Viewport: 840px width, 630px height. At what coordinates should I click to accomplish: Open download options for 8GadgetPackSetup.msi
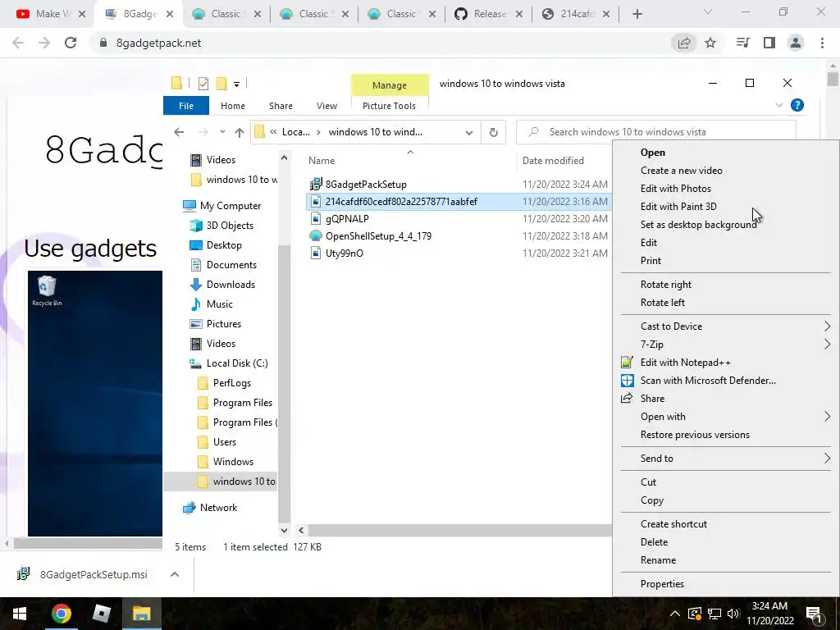pos(174,574)
